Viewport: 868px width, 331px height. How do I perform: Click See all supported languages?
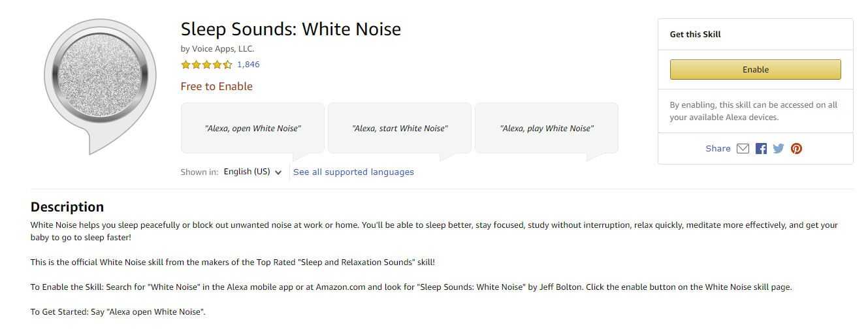tap(353, 172)
